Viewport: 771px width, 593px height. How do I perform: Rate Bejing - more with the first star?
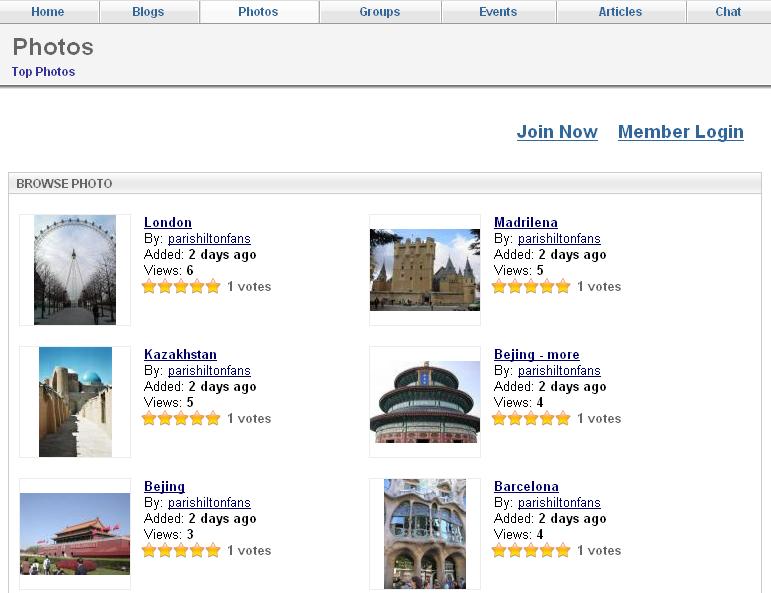499,419
